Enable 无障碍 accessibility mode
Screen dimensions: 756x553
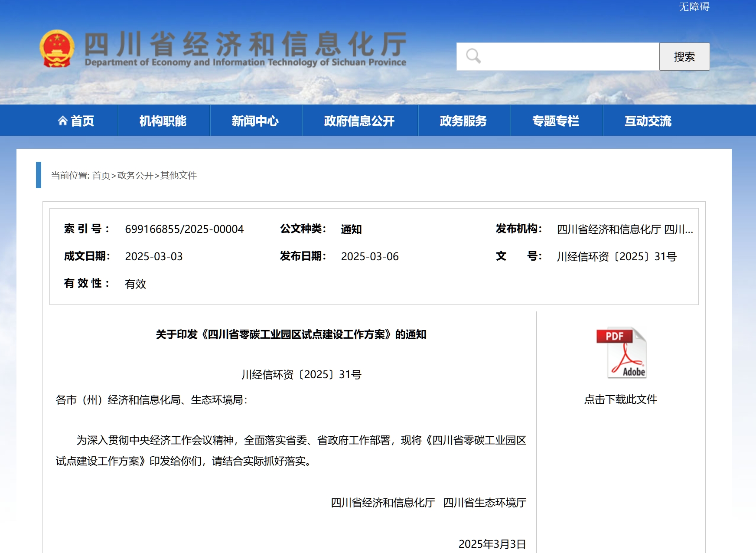[x=694, y=7]
